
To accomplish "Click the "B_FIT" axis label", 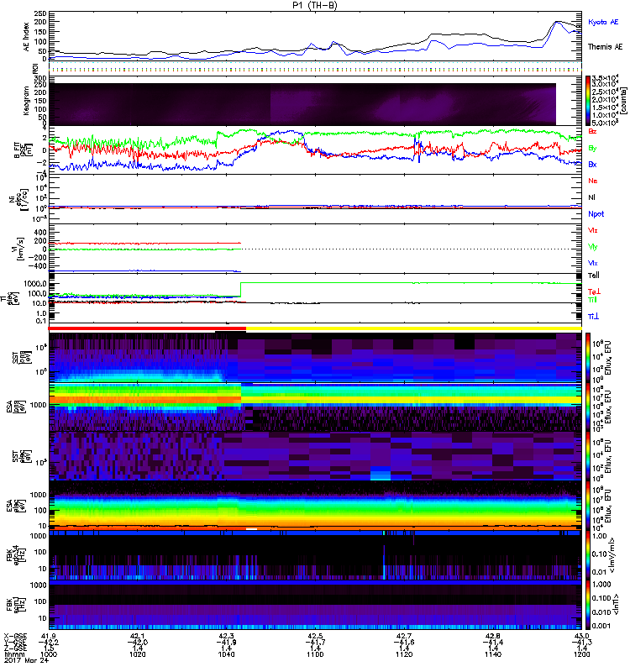I will coord(18,150).
